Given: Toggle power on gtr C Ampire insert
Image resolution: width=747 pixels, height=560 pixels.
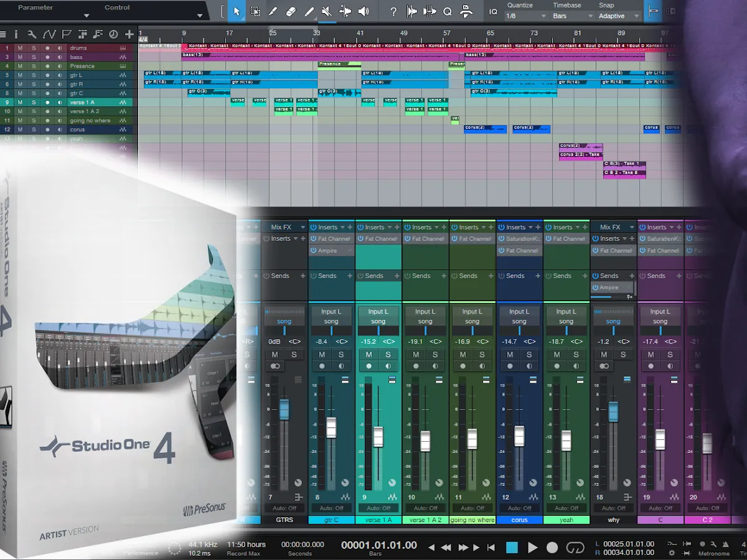Looking at the screenshot, I should click(314, 251).
